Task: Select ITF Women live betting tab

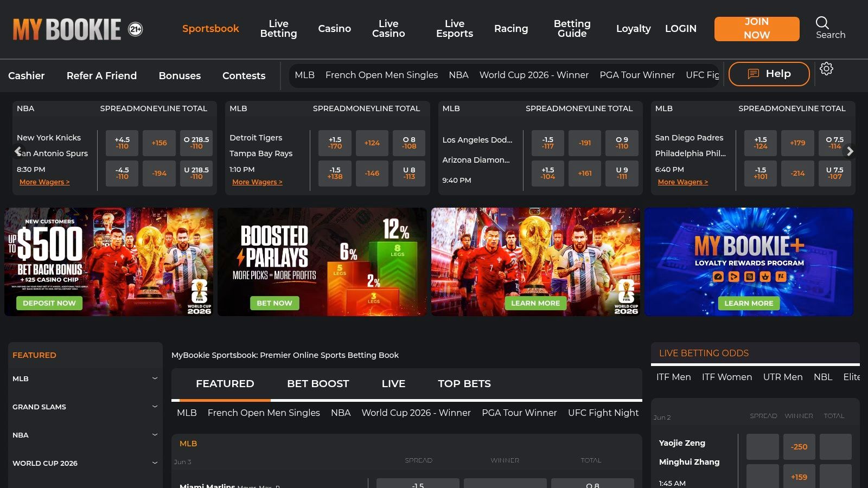Action: tap(727, 377)
